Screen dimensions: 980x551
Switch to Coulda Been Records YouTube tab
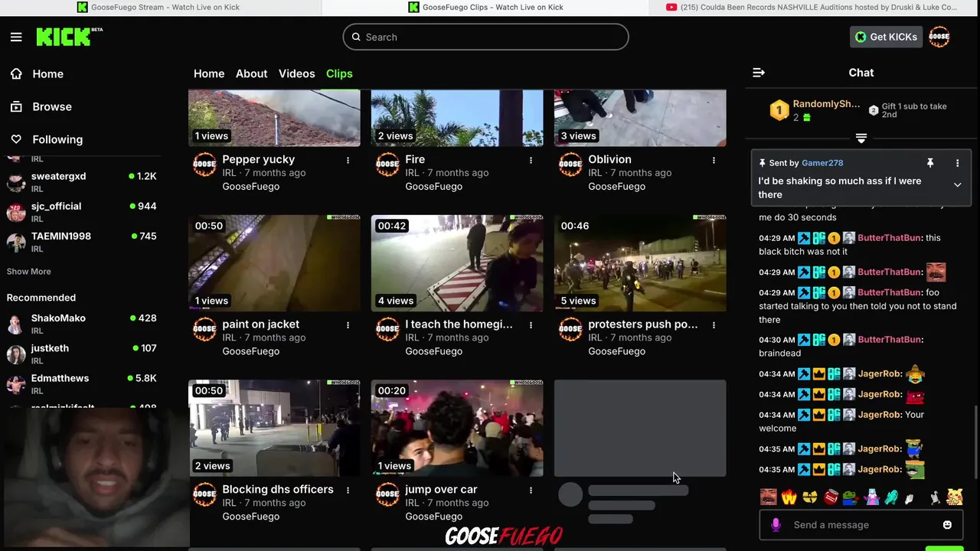pyautogui.click(x=812, y=7)
